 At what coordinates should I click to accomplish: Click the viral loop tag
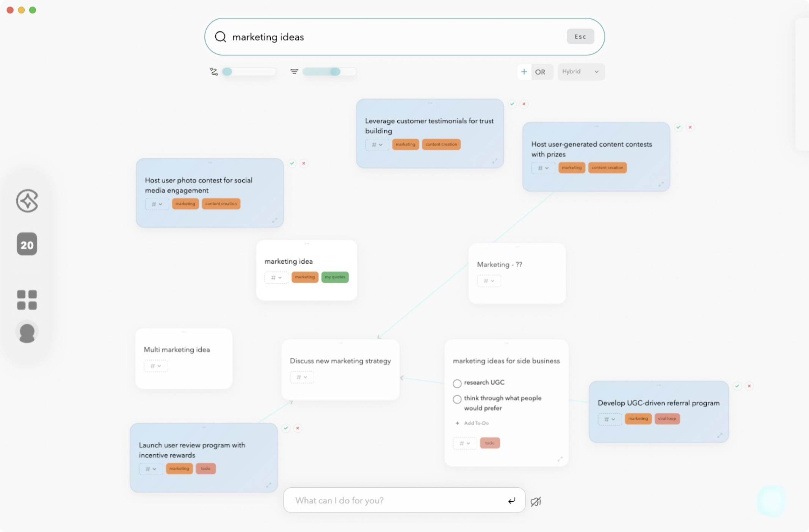click(x=667, y=419)
